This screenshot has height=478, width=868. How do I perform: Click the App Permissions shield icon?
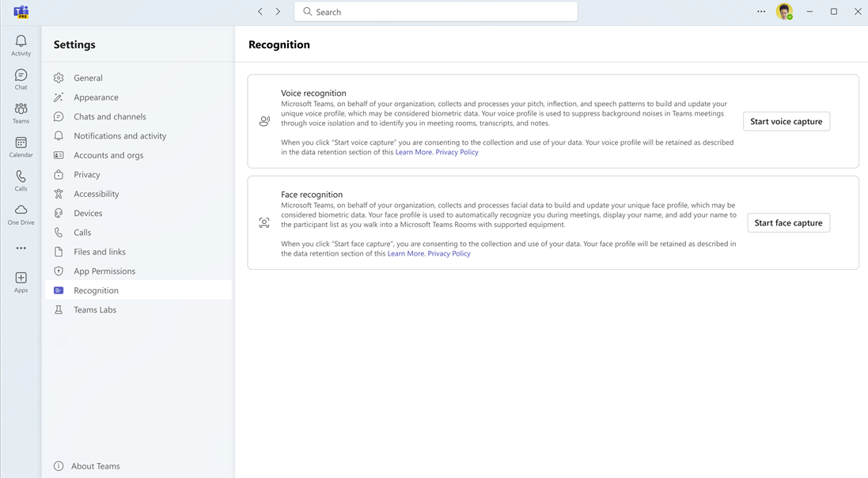(x=59, y=271)
